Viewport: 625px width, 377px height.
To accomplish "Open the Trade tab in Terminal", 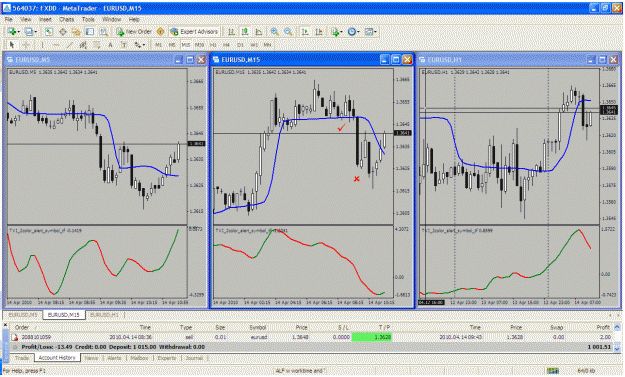I will (22, 358).
